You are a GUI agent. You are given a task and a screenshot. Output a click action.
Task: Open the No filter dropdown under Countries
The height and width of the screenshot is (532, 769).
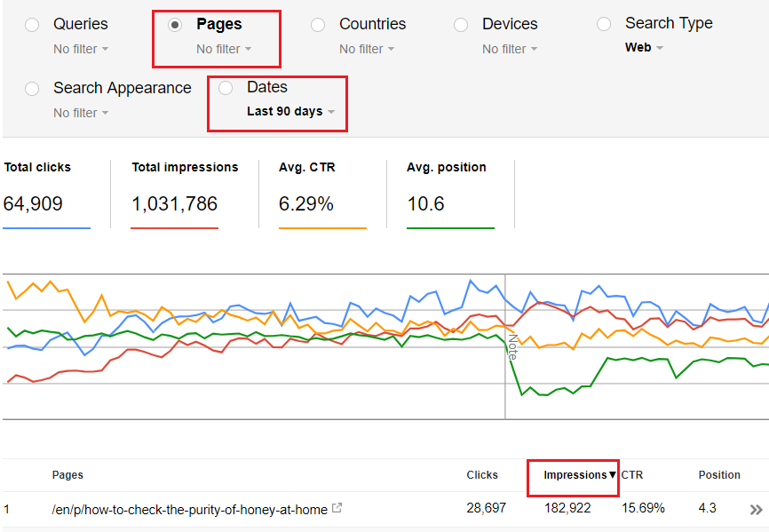click(x=367, y=49)
